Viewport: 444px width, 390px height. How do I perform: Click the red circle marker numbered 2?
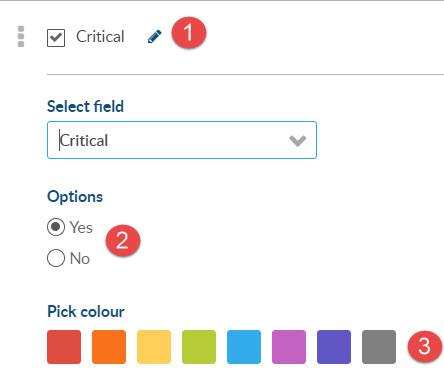click(x=123, y=240)
